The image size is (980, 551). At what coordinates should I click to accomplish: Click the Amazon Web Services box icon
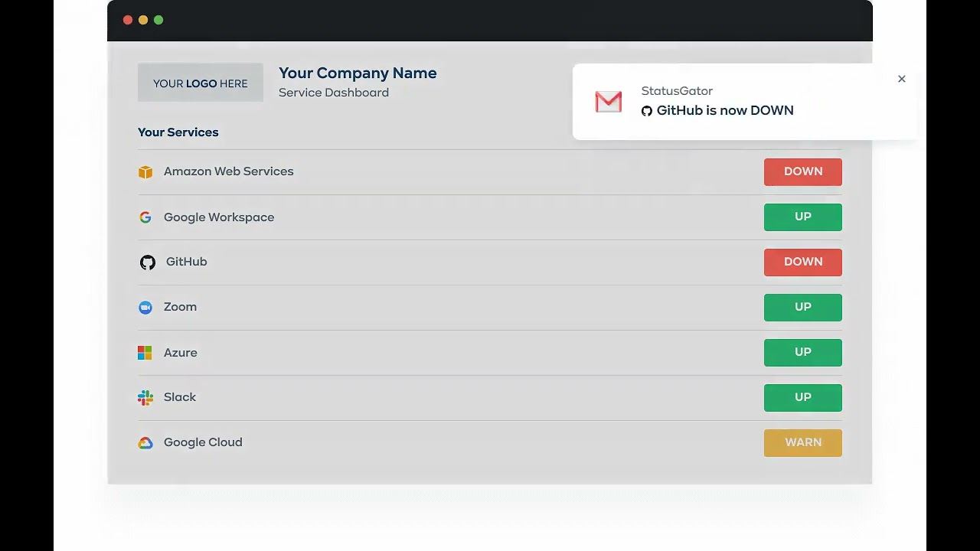[145, 172]
